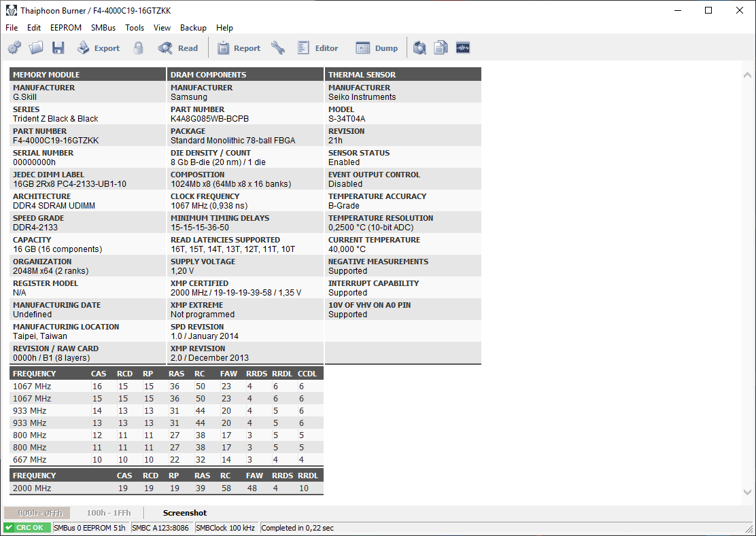The height and width of the screenshot is (536, 756).
Task: Click the Completed in 0,22 sec status
Action: 298,528
